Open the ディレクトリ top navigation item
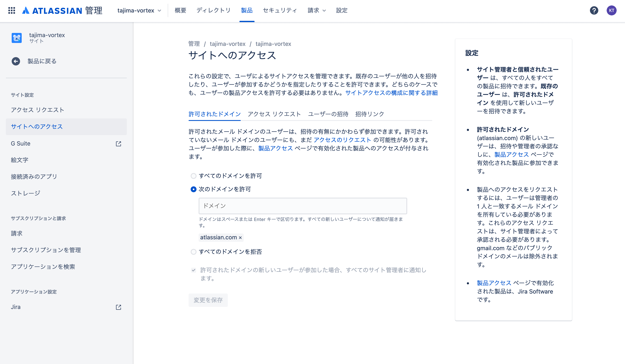Viewport: 625px width, 364px height. click(214, 10)
